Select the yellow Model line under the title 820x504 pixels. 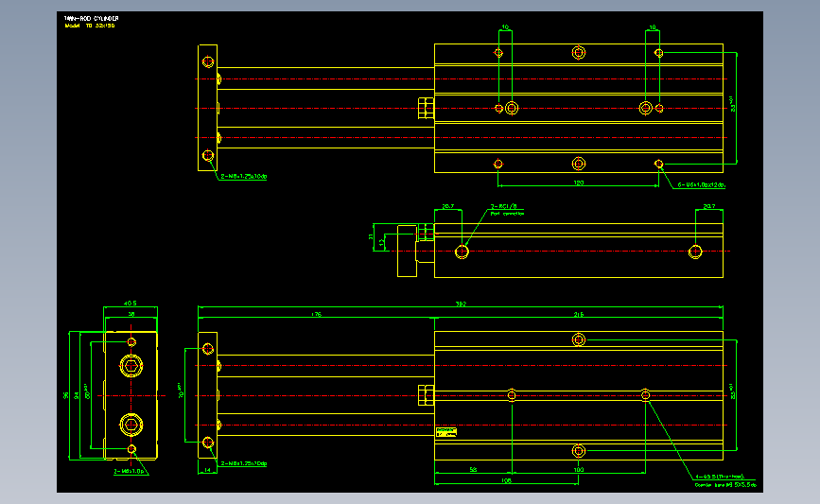[90, 26]
